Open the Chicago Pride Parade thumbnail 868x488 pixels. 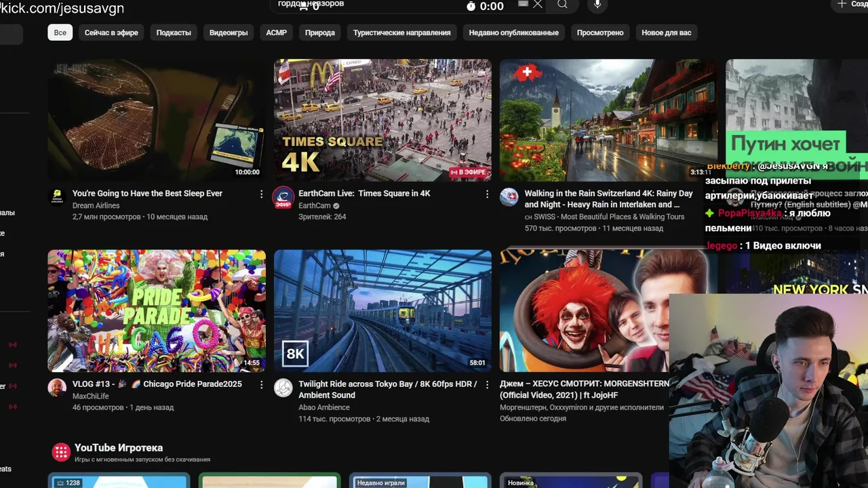pyautogui.click(x=157, y=310)
